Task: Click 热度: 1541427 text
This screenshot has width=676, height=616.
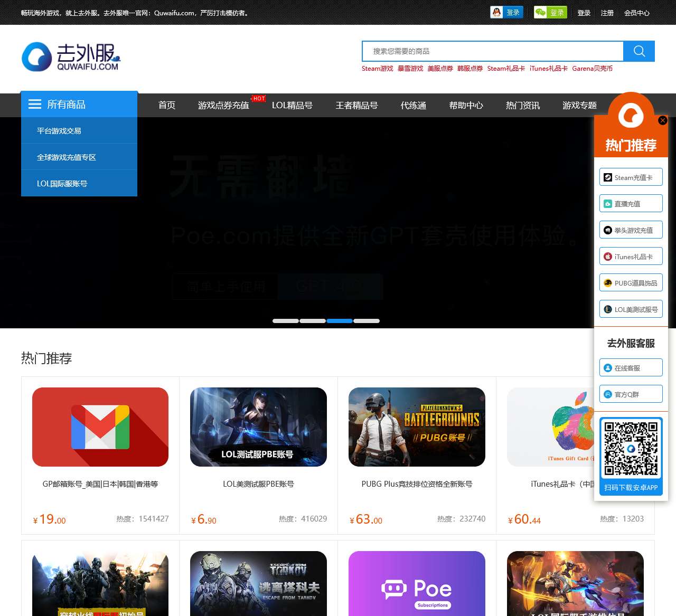Action: [143, 519]
